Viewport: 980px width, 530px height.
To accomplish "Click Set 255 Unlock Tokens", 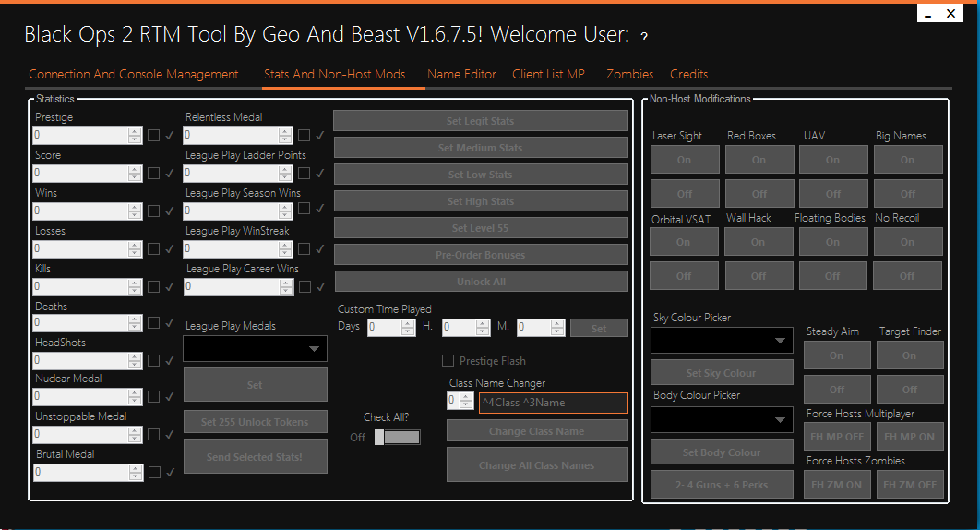I will [x=255, y=422].
